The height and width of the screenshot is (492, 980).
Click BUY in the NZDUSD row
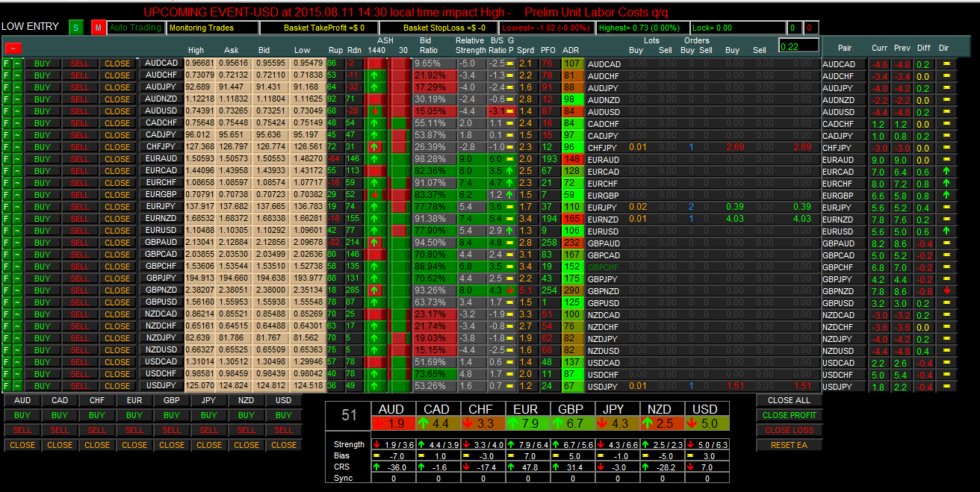[43, 350]
